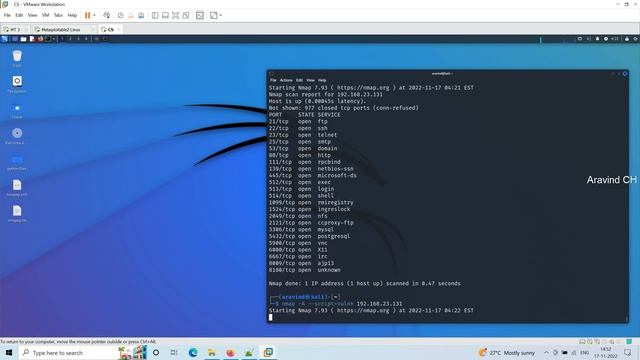Viewport: 640px width, 360px height.
Task: Open the Kali applications menu icon
Action: click(4, 39)
